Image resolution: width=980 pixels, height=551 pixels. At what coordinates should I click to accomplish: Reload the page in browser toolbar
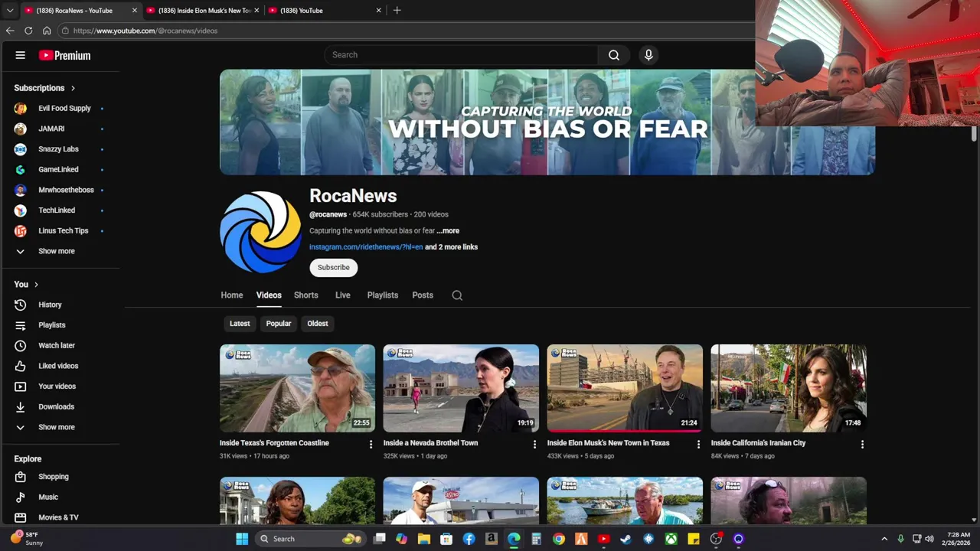pyautogui.click(x=28, y=31)
